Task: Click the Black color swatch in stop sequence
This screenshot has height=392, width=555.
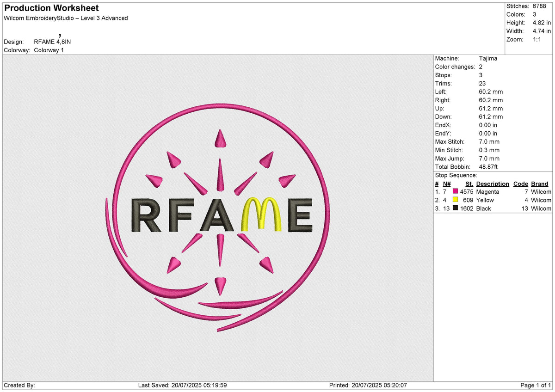Action: click(x=456, y=208)
